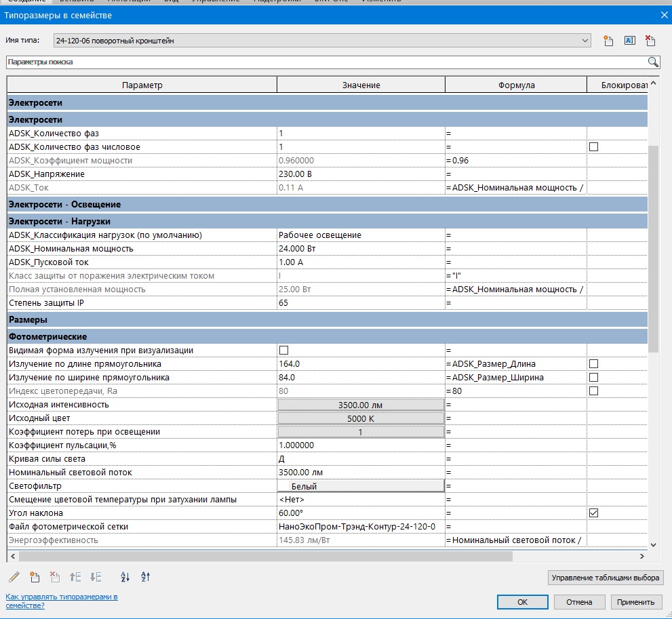This screenshot has height=619, width=672.
Task: Click the formula =ADSK_Размер_Ширина
Action: [x=516, y=378]
